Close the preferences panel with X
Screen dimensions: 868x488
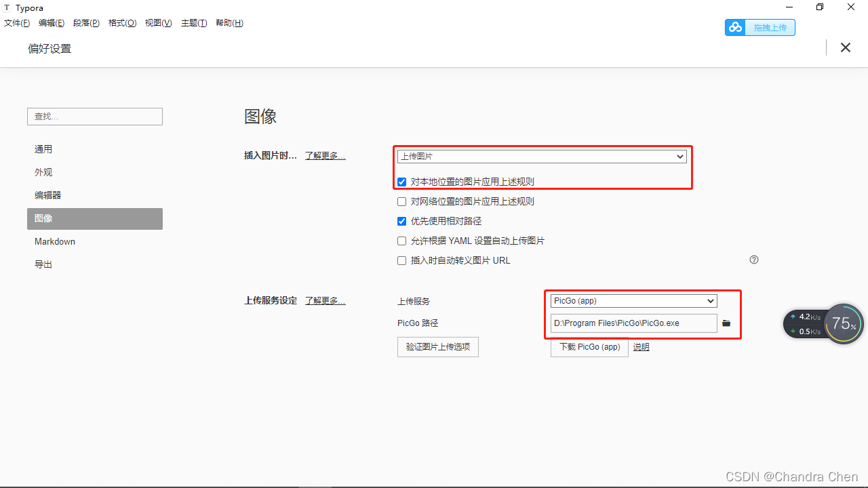pos(846,47)
